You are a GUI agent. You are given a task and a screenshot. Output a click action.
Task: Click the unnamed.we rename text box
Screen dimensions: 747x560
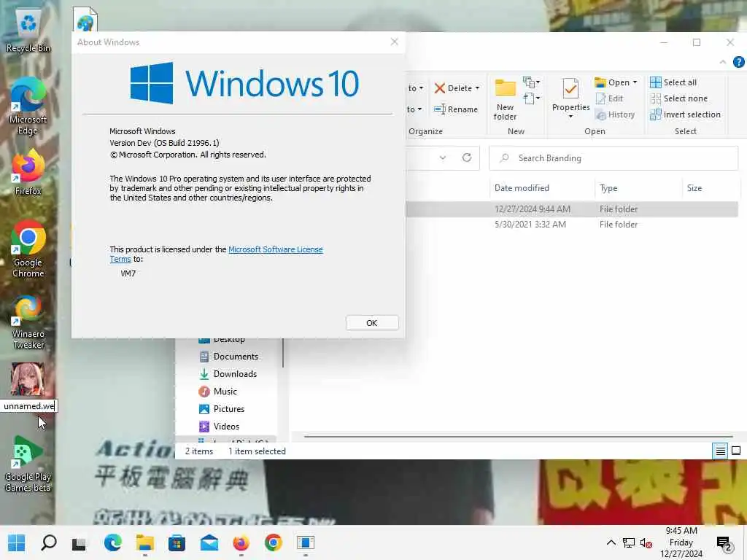pos(28,406)
